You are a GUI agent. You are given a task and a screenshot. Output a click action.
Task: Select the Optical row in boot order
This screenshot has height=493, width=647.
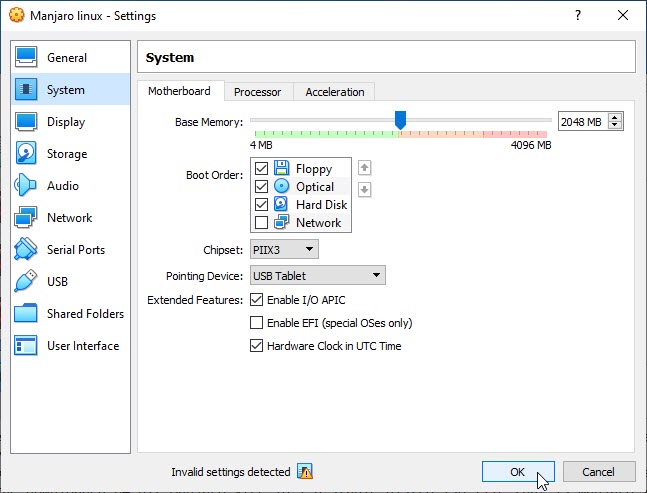[301, 186]
